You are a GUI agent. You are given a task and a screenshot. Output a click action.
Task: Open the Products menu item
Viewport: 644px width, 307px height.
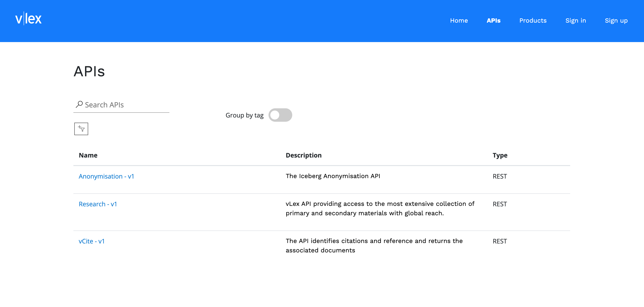point(533,21)
